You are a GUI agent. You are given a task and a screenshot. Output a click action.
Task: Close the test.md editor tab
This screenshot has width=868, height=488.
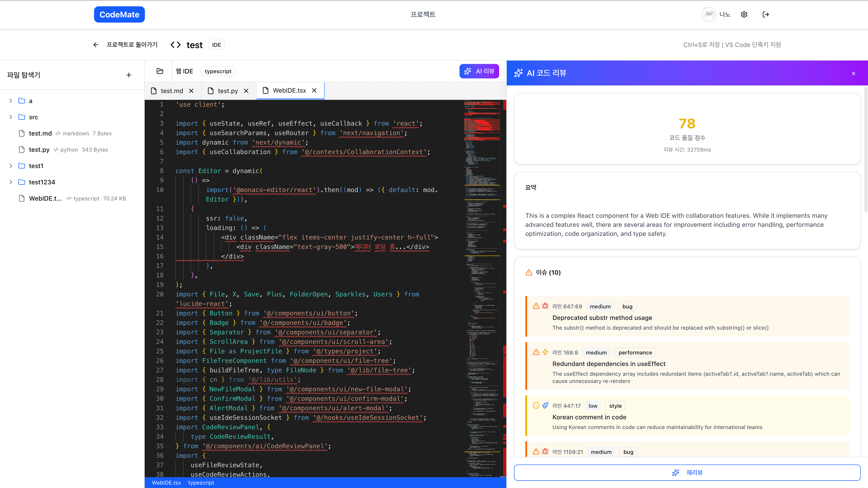click(x=191, y=91)
